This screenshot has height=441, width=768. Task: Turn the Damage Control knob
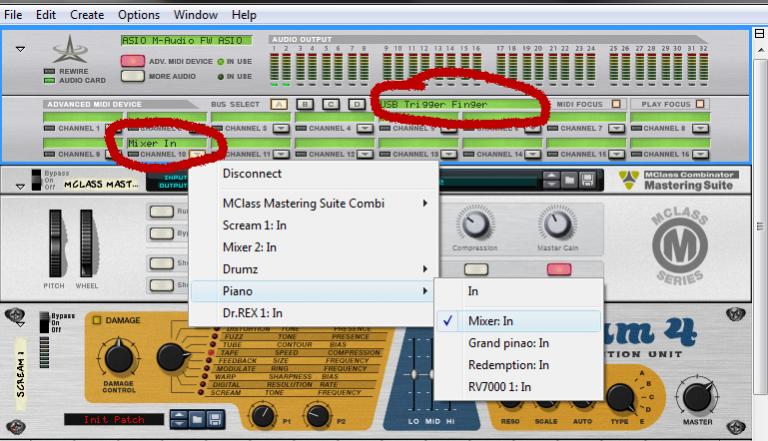(x=119, y=357)
